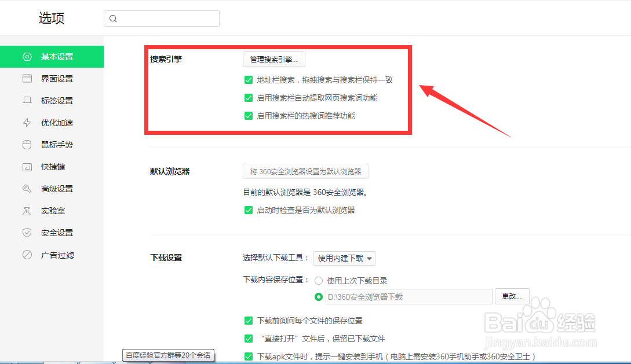Screen dimensions: 631x364
Task: Open 快捷键 settings
Action: pyautogui.click(x=52, y=167)
